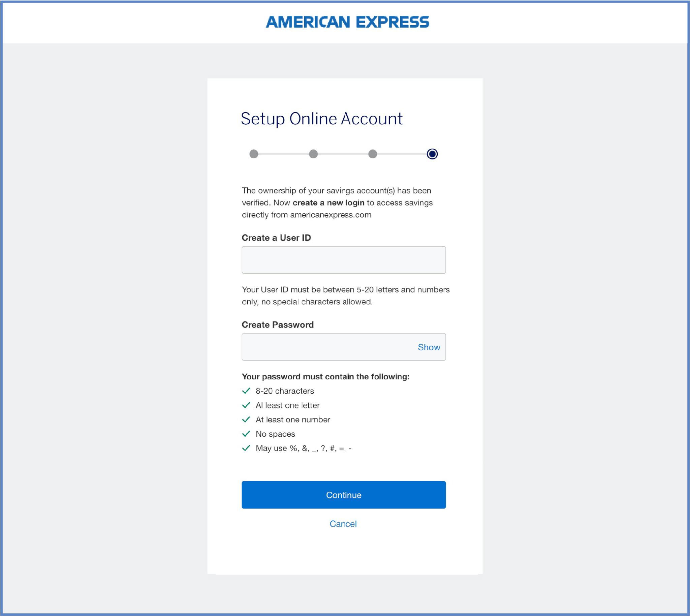
Task: Click checkmark next to one letter rule
Action: [246, 405]
